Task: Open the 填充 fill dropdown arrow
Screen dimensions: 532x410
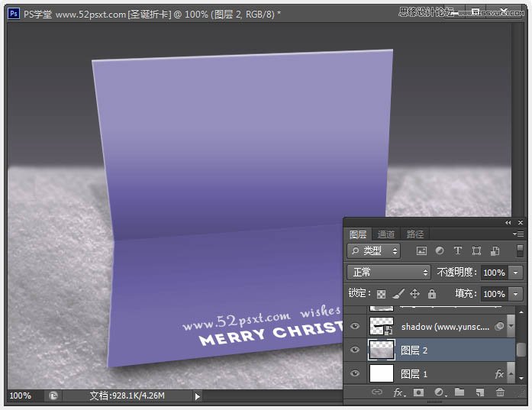Action: pyautogui.click(x=516, y=294)
